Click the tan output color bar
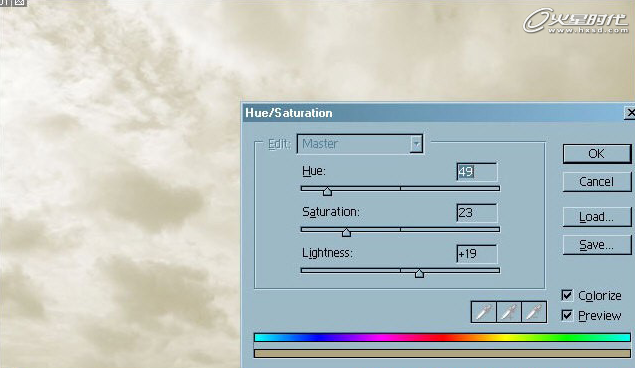Viewport: 635px width, 368px height. click(x=442, y=353)
